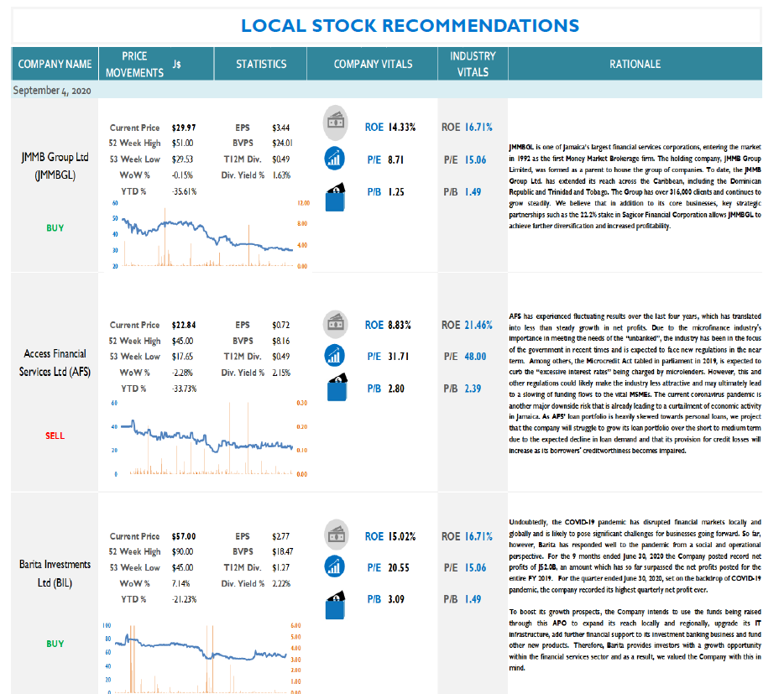Image resolution: width=784 pixels, height=694 pixels.
Task: Pick the chart icon beside Barita P/E 20.55
Action: pyautogui.click(x=334, y=566)
